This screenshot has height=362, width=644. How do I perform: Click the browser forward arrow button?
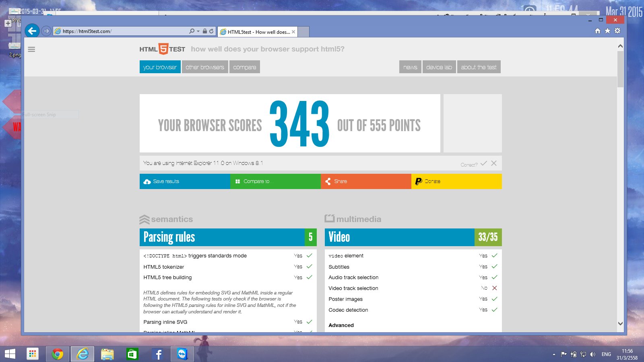(x=46, y=31)
